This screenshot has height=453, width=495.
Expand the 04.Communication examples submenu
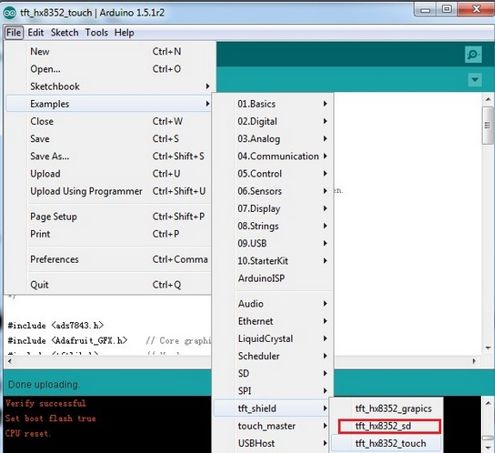273,156
